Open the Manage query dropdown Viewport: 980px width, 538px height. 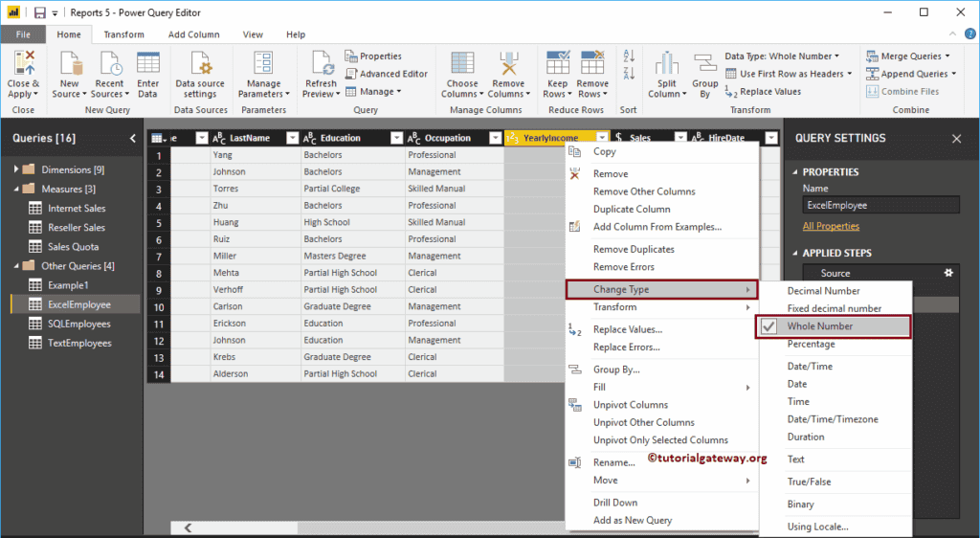(x=373, y=92)
